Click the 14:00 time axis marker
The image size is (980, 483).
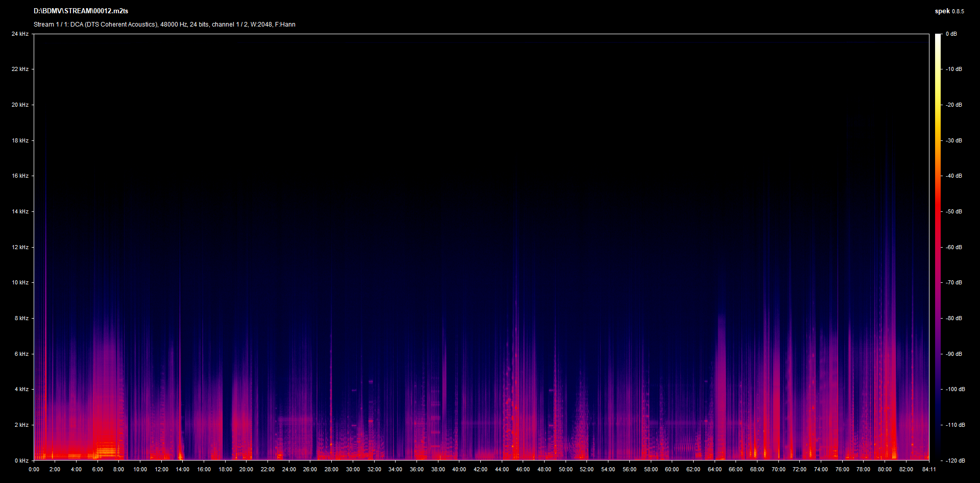(x=182, y=469)
